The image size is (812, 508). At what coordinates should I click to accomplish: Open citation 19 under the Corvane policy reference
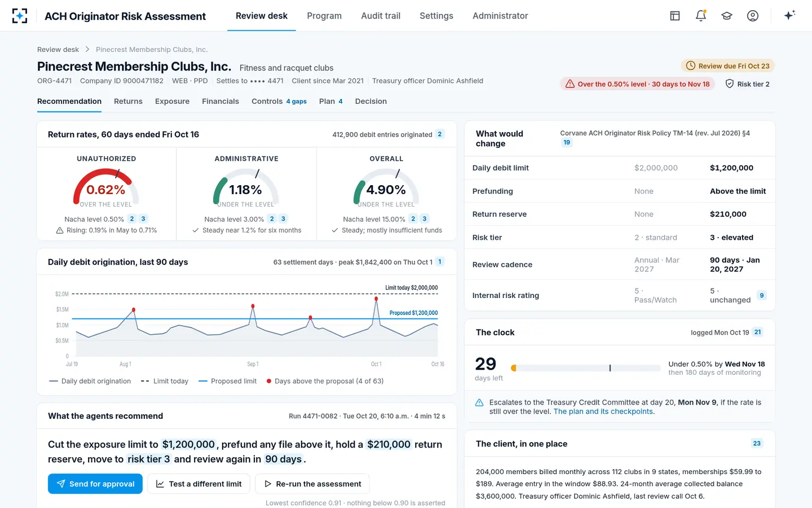tap(567, 143)
